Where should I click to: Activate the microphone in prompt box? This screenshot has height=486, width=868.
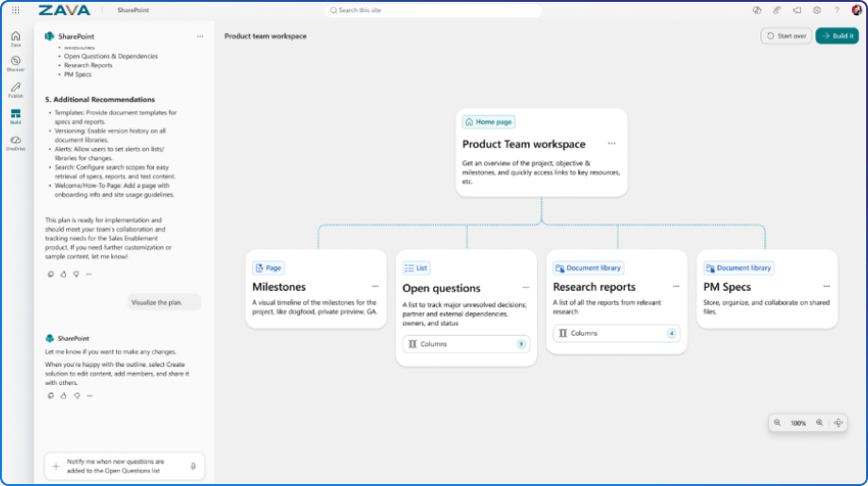tap(193, 466)
